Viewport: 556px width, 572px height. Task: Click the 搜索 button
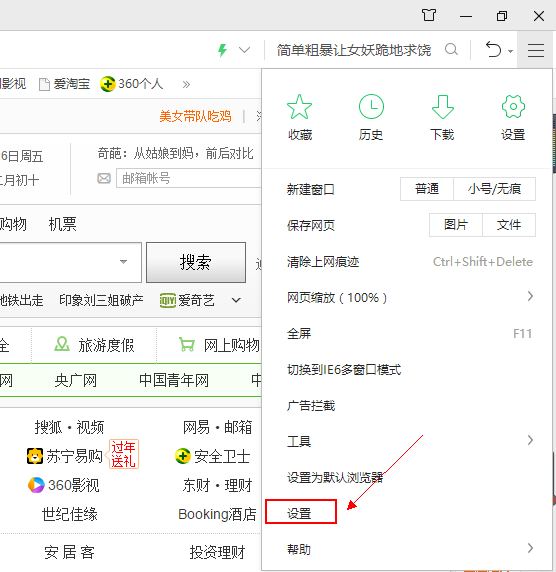196,262
